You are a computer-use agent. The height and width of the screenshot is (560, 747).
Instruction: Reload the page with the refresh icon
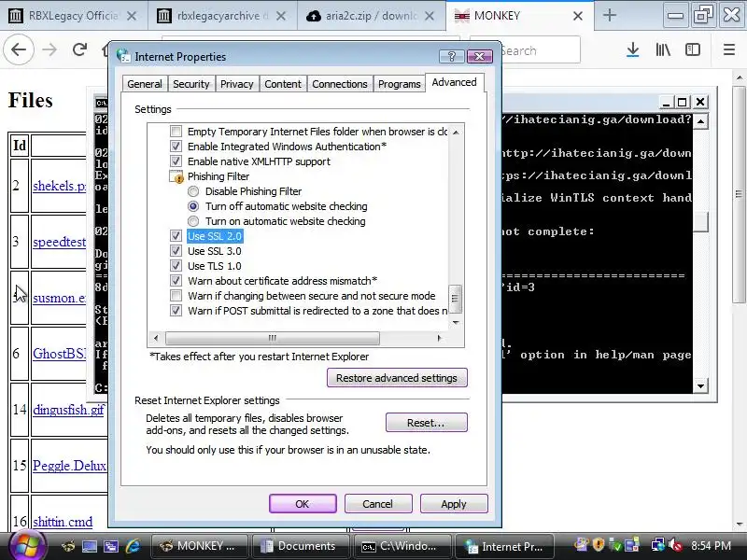coord(79,49)
